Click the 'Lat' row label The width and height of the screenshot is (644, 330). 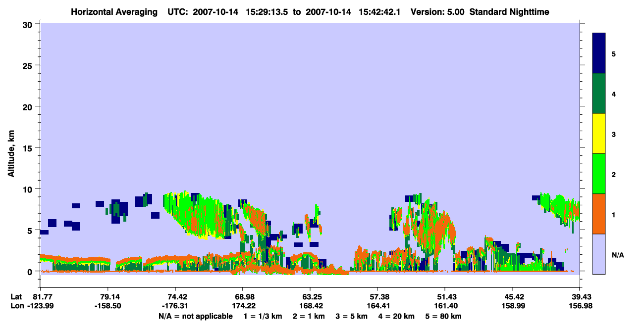click(x=16, y=297)
